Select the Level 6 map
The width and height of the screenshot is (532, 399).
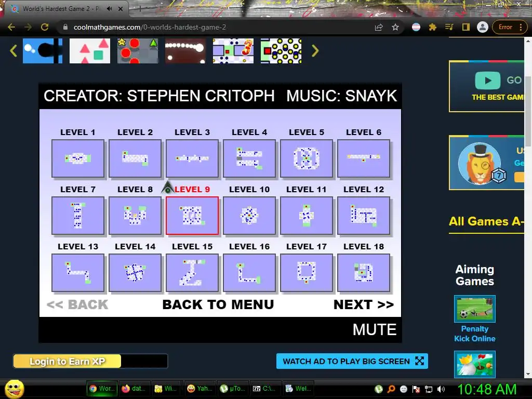pyautogui.click(x=364, y=158)
